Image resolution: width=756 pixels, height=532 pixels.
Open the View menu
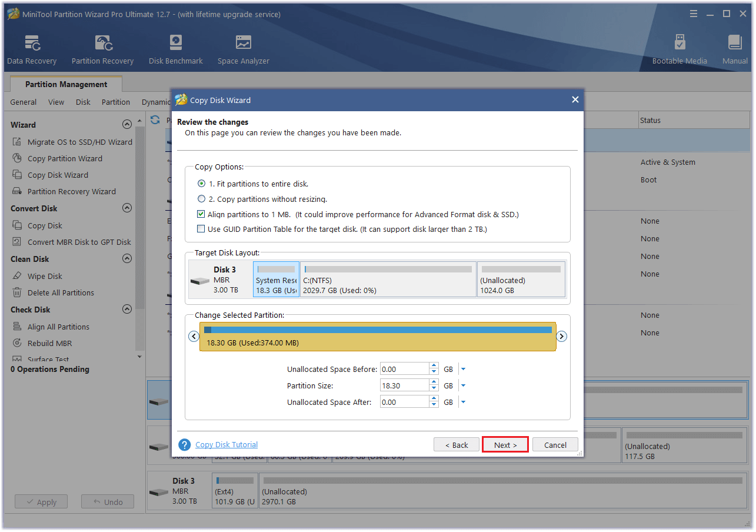(56, 102)
